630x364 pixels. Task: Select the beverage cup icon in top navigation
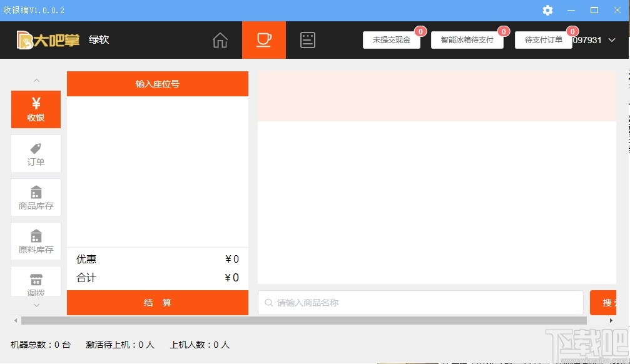tap(263, 39)
